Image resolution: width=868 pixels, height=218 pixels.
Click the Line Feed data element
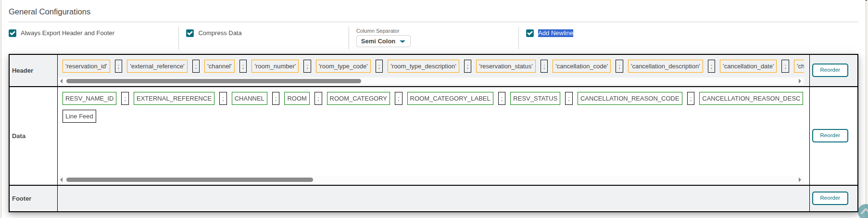[x=79, y=116]
